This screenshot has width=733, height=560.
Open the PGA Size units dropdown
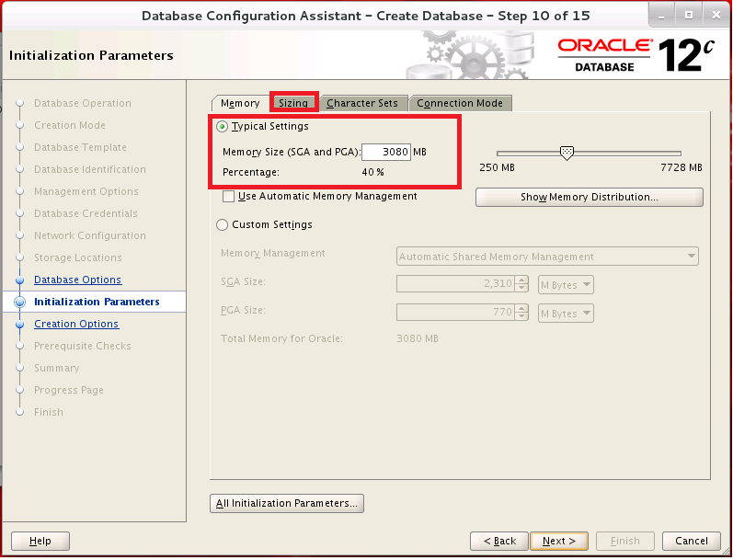(x=566, y=314)
